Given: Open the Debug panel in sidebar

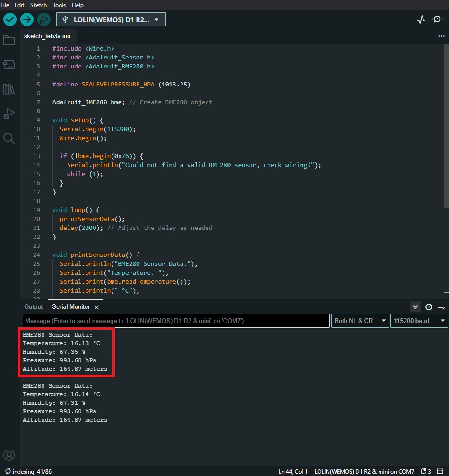Looking at the screenshot, I should coord(9,114).
